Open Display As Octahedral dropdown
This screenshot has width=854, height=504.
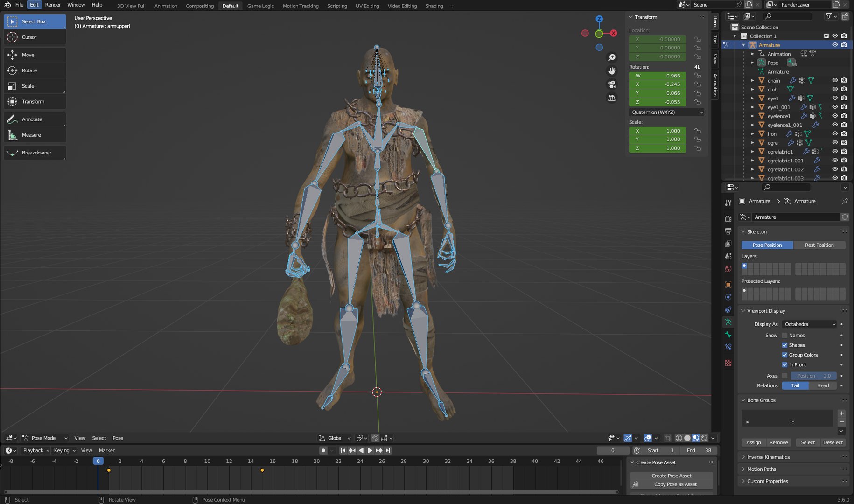tap(810, 324)
